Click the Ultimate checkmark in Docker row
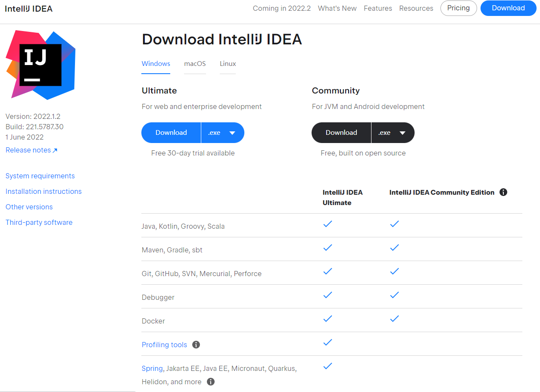Image resolution: width=540 pixels, height=392 pixels. pos(328,319)
